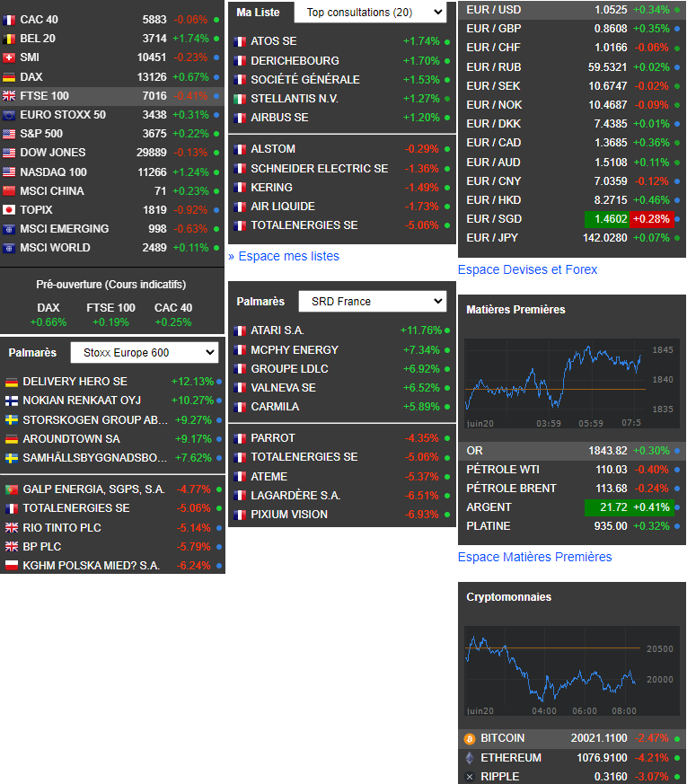
Task: Click the Italian flag beside STELLANTIS N.V.
Action: coord(240,99)
